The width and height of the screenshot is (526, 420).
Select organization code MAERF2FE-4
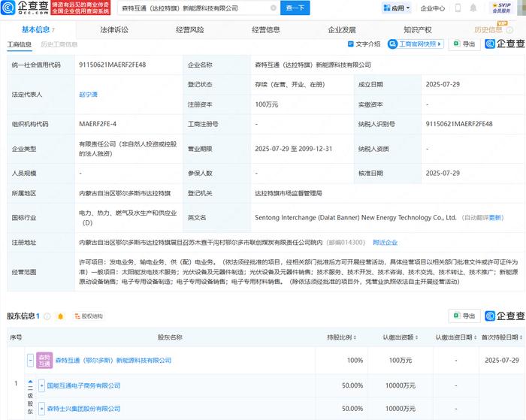click(x=98, y=124)
